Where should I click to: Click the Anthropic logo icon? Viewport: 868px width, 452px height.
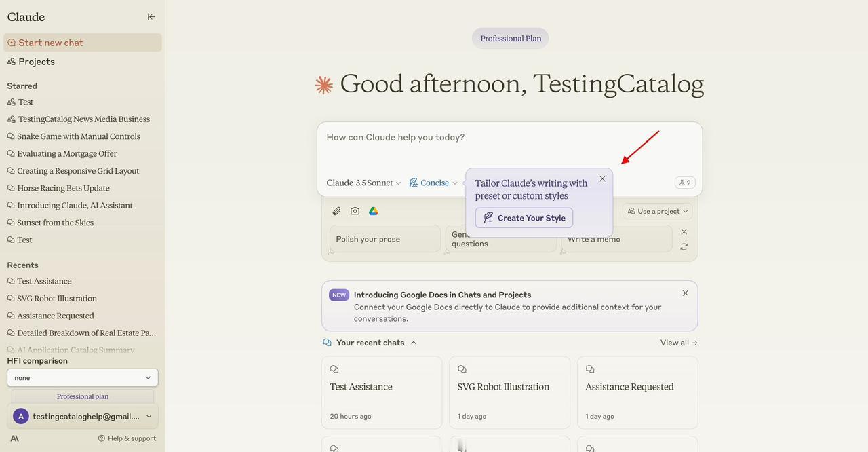point(14,438)
